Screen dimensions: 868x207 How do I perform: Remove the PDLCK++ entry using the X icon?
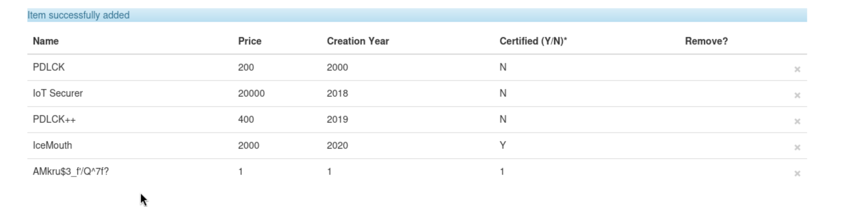point(797,121)
